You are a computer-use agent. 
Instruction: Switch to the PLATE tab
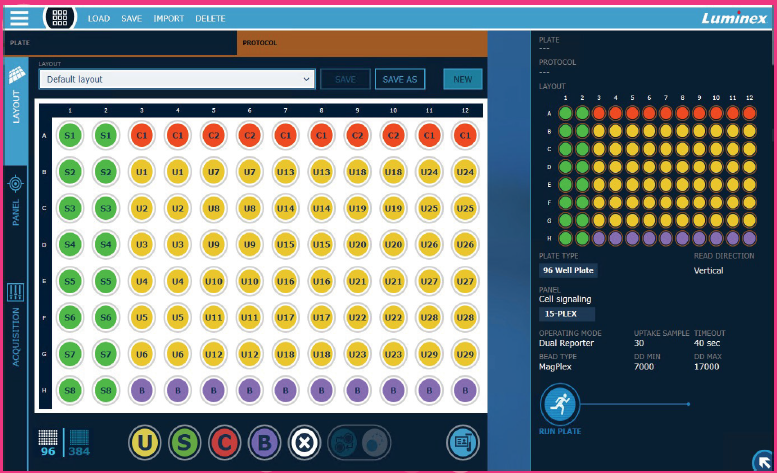pyautogui.click(x=120, y=43)
